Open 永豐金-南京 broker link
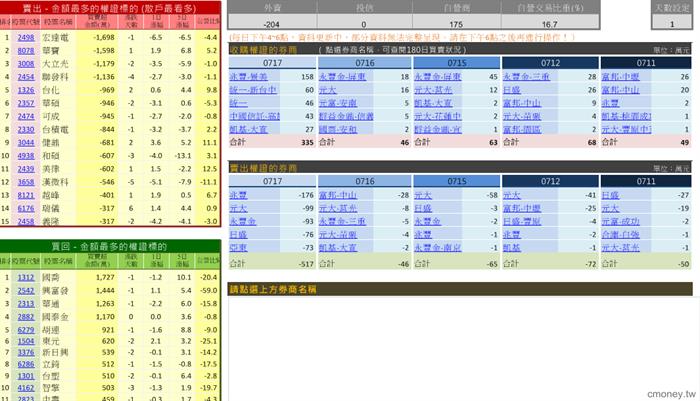Screen dimensions: 700x401 point(438,247)
